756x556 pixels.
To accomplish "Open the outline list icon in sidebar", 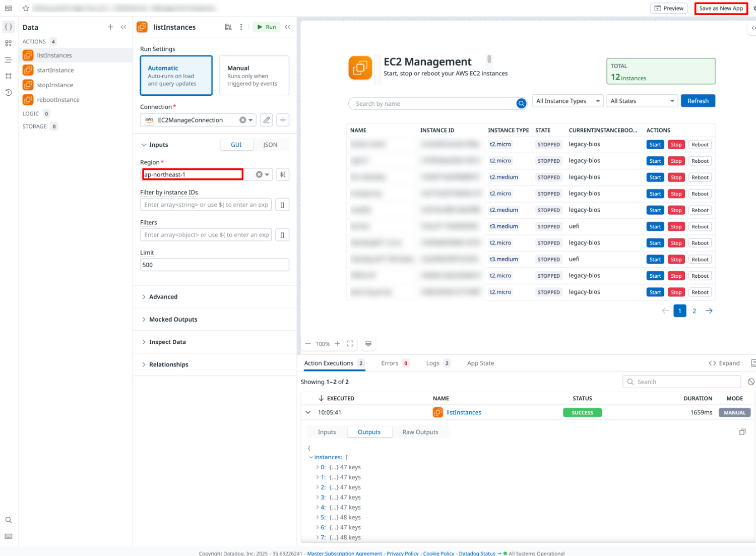I will pos(9,59).
